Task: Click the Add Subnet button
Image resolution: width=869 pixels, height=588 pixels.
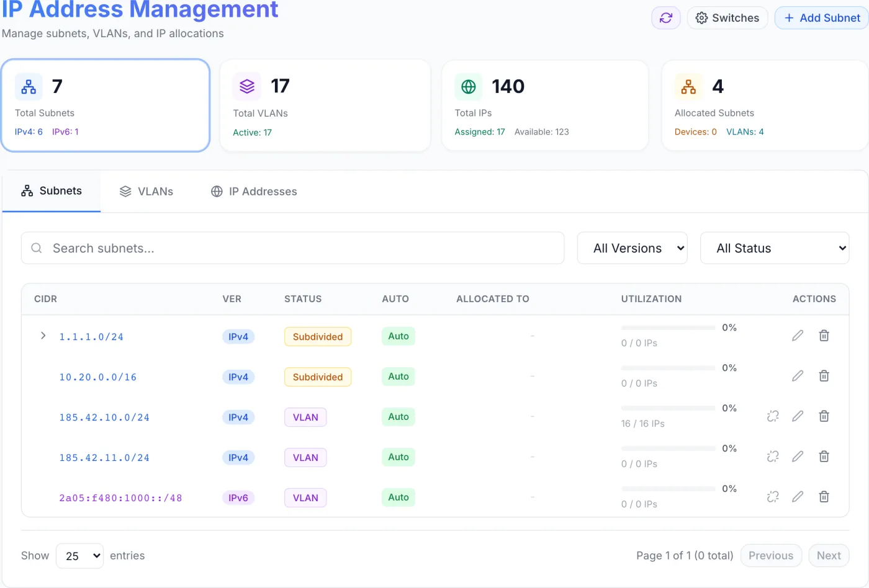Action: click(822, 18)
